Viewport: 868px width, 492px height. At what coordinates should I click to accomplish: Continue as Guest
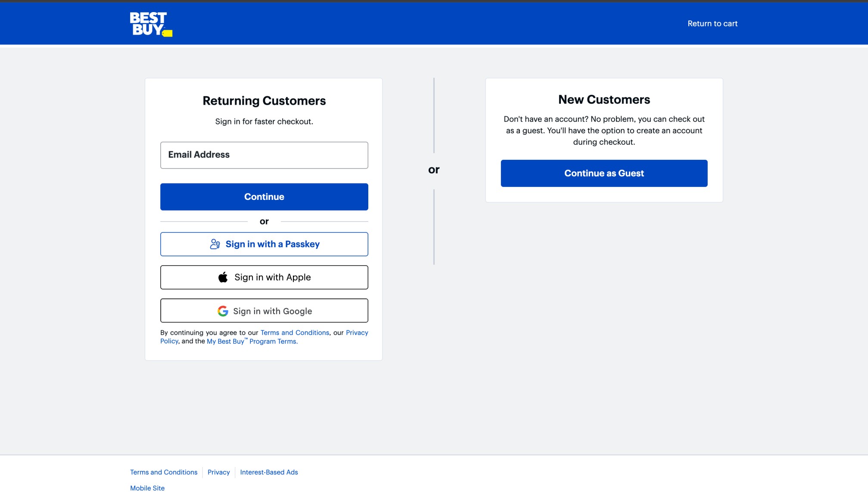pos(604,173)
